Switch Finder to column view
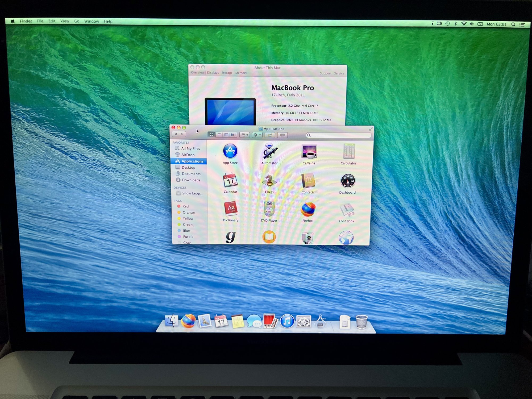 [226, 135]
